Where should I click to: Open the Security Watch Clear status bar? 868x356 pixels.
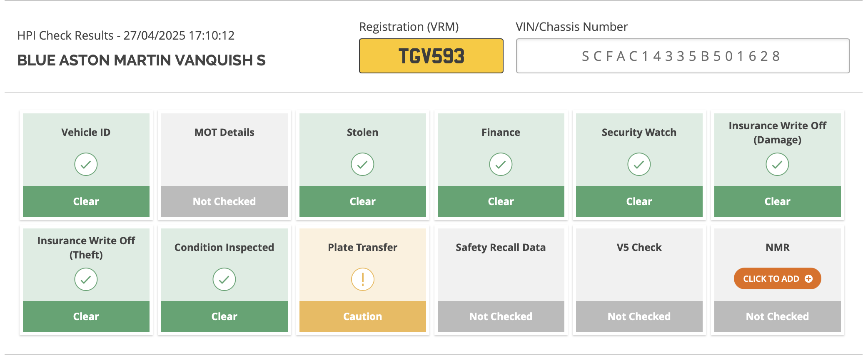(639, 201)
